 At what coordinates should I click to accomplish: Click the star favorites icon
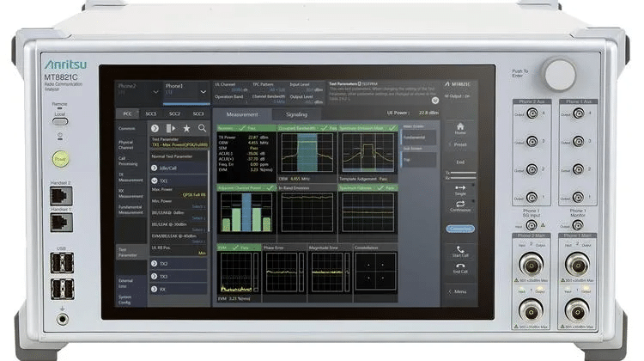coord(186,128)
